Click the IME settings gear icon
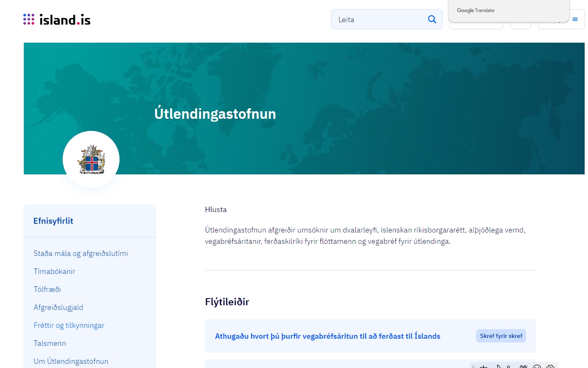The image size is (588, 368). (x=550, y=366)
